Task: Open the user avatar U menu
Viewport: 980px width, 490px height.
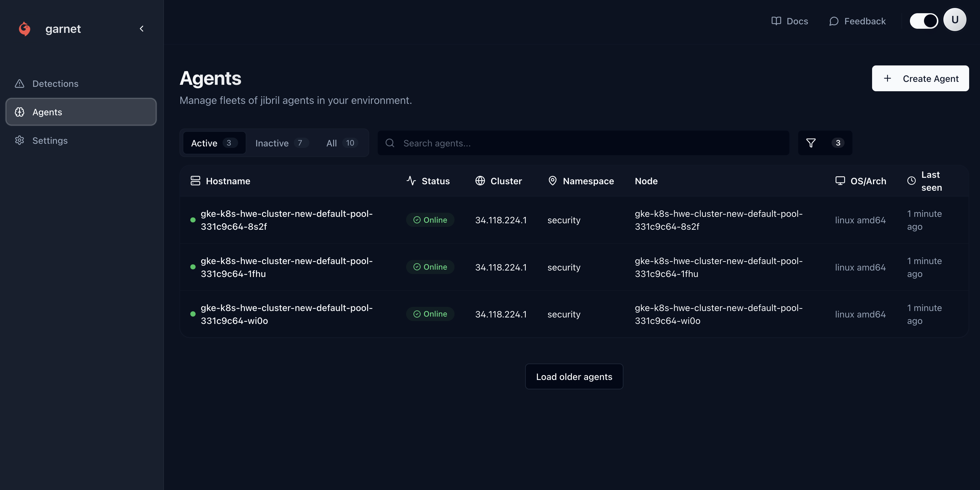Action: pos(954,20)
